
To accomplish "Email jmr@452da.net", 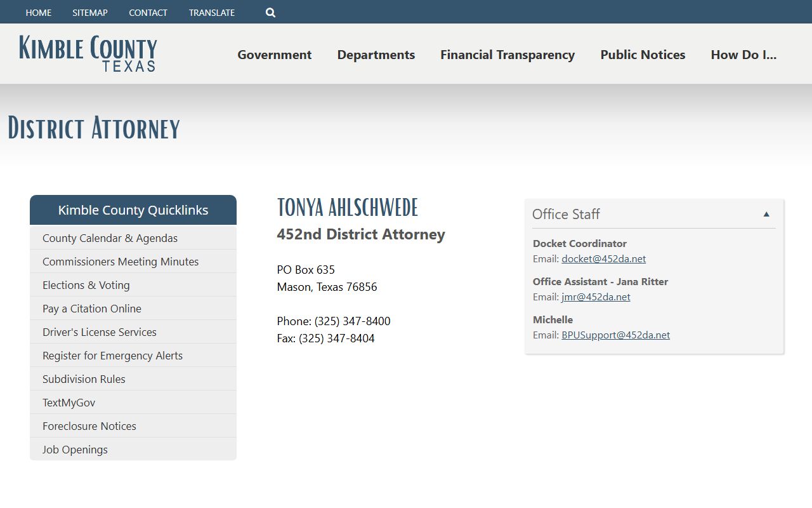I will (x=596, y=297).
